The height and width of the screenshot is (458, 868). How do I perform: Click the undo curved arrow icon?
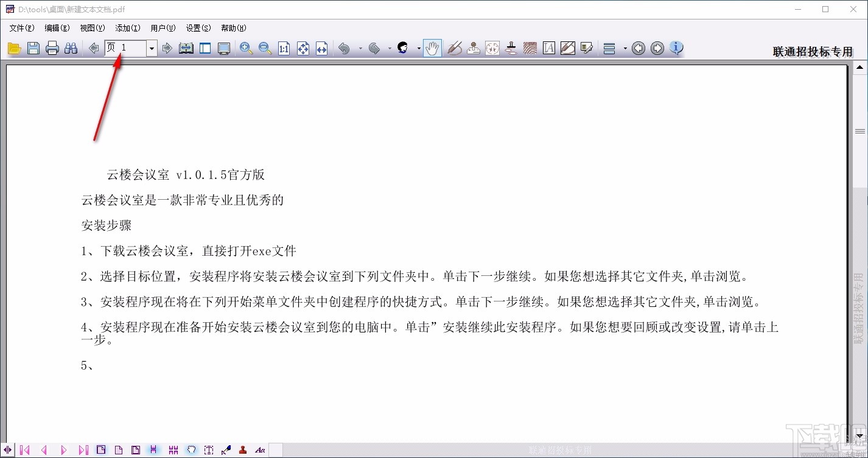345,49
